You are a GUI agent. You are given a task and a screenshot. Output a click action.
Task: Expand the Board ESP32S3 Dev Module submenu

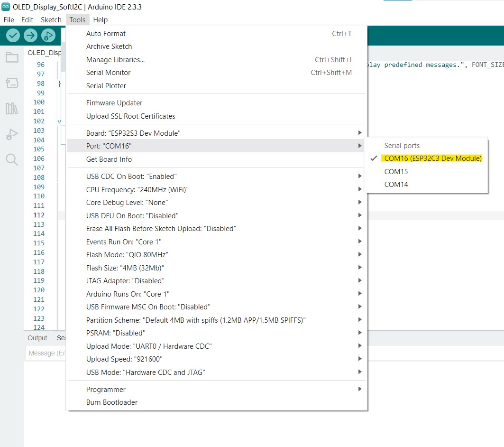pyautogui.click(x=217, y=133)
